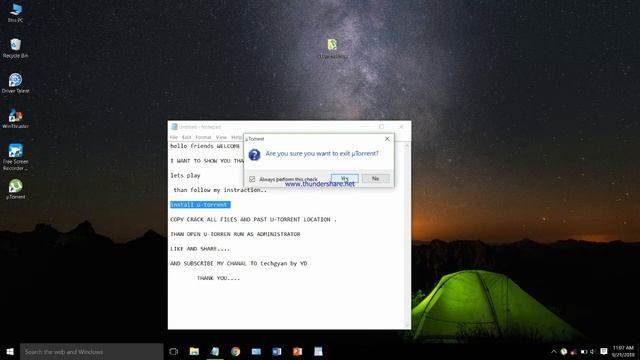Open File Explorer from taskbar

click(x=194, y=351)
